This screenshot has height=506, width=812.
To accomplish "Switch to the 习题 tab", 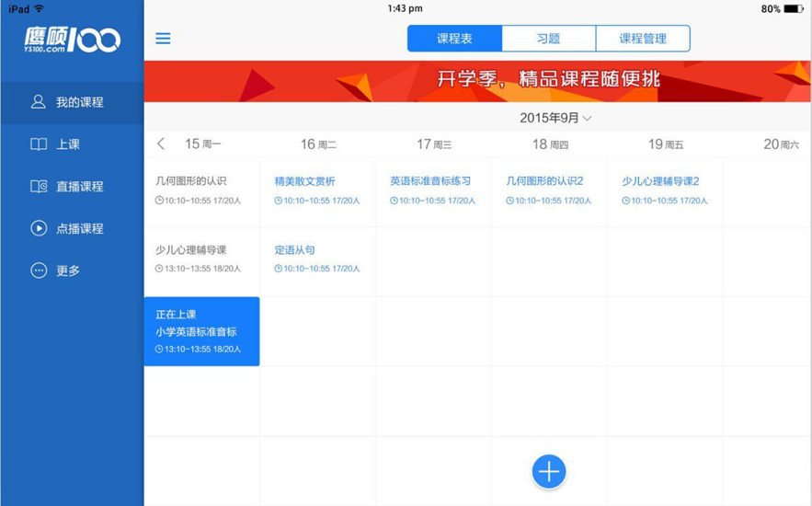I will [549, 39].
